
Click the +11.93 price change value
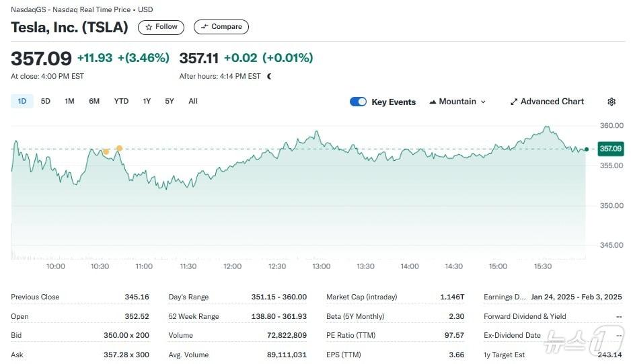pos(95,58)
